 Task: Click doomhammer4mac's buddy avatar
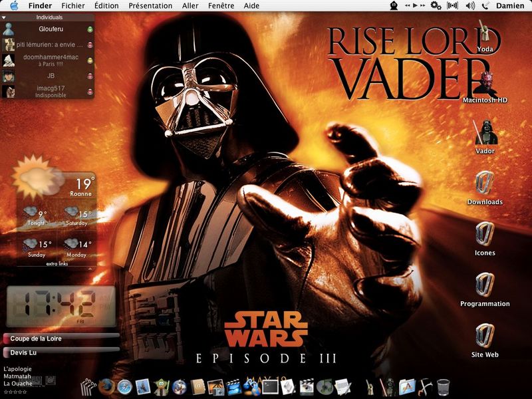tap(9, 60)
